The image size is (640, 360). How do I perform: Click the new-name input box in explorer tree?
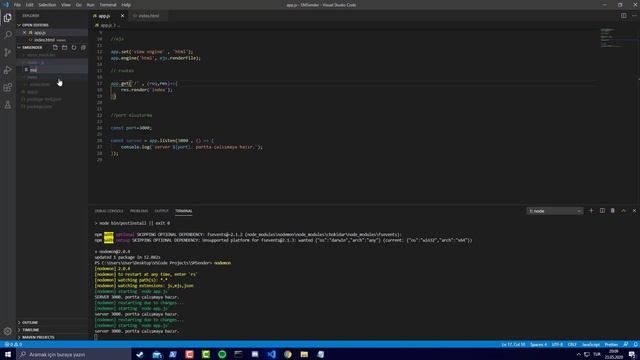[58, 70]
